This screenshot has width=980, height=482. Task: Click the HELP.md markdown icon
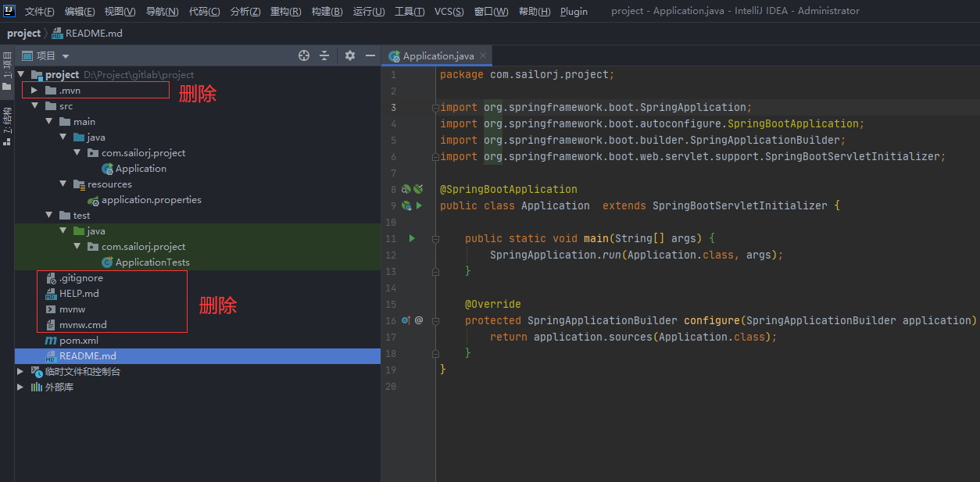click(x=51, y=294)
